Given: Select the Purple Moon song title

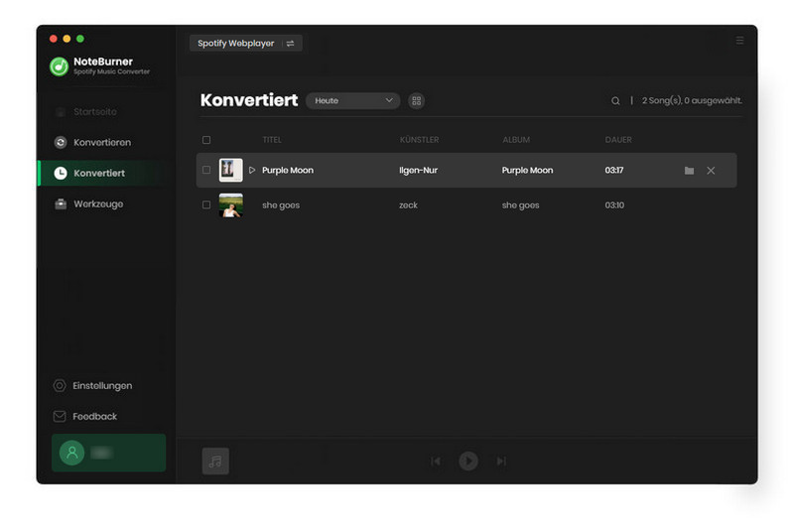Looking at the screenshot, I should [288, 170].
